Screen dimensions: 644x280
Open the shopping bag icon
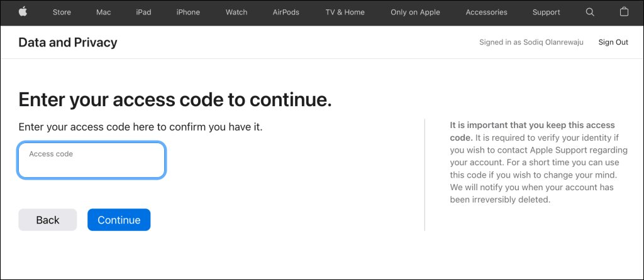coord(624,12)
